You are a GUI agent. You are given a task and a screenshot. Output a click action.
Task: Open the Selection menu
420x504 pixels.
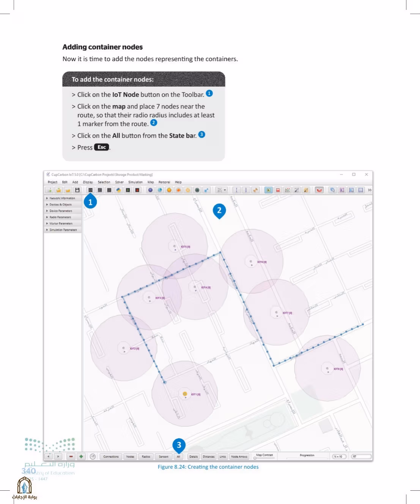(104, 182)
